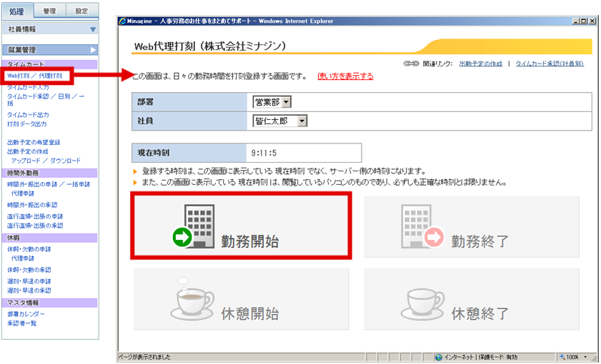Open the 100% zoom level control
601x364 pixels.
(x=573, y=357)
